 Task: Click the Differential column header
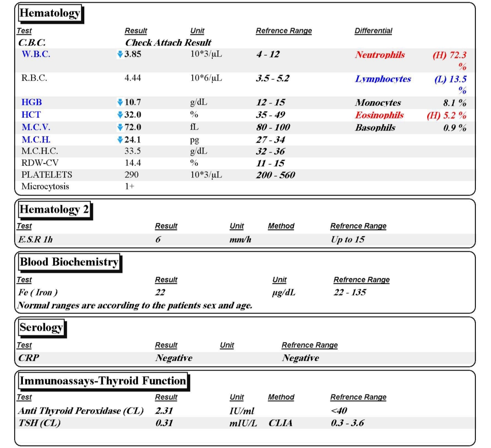(x=373, y=31)
